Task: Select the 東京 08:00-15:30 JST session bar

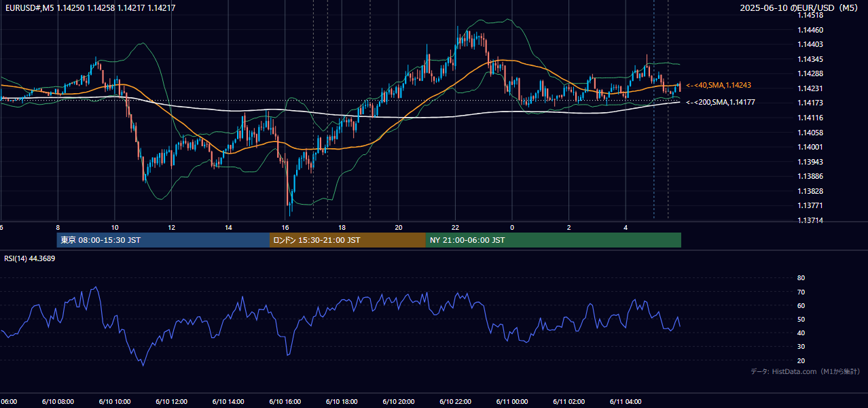Action: [x=163, y=240]
